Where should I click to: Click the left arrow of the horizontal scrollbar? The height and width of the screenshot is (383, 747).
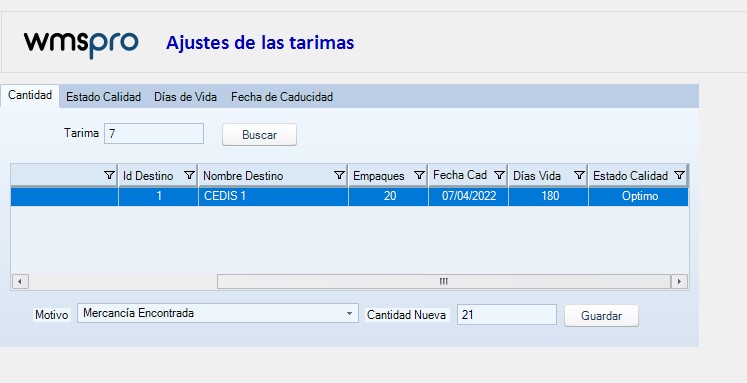[x=20, y=282]
